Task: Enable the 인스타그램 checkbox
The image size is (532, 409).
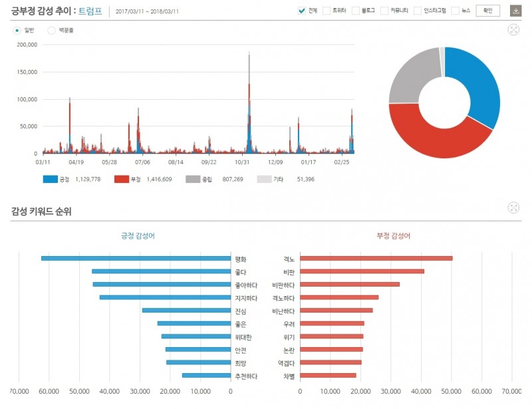Action: pyautogui.click(x=418, y=11)
